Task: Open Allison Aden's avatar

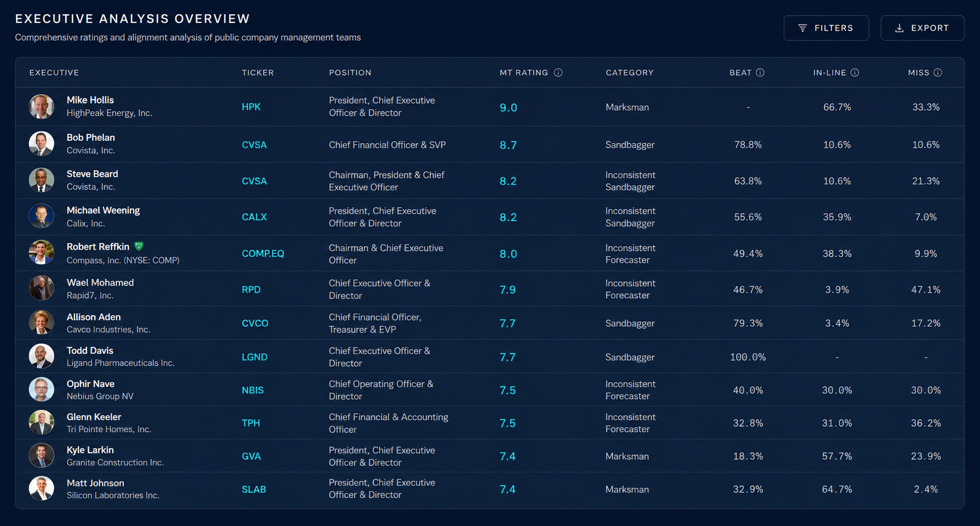Action: [x=42, y=323]
